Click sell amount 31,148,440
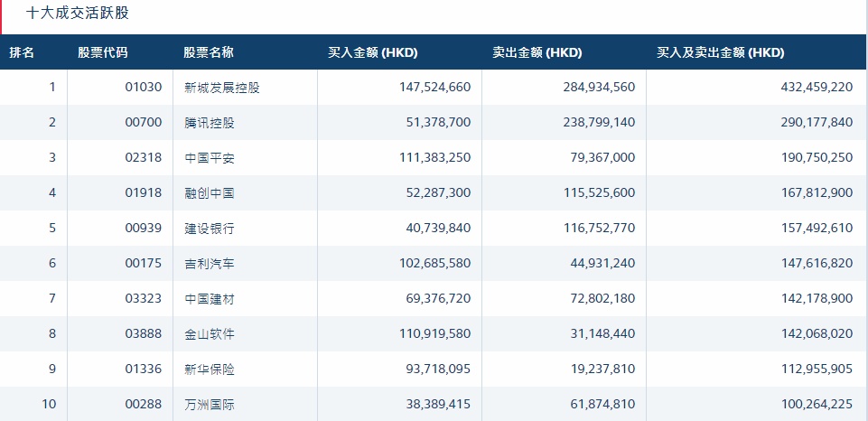This screenshot has height=421, width=868. click(602, 333)
